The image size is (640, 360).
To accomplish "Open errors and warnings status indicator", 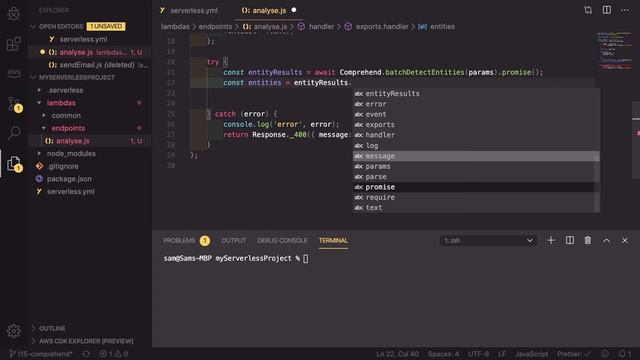I will [x=114, y=354].
